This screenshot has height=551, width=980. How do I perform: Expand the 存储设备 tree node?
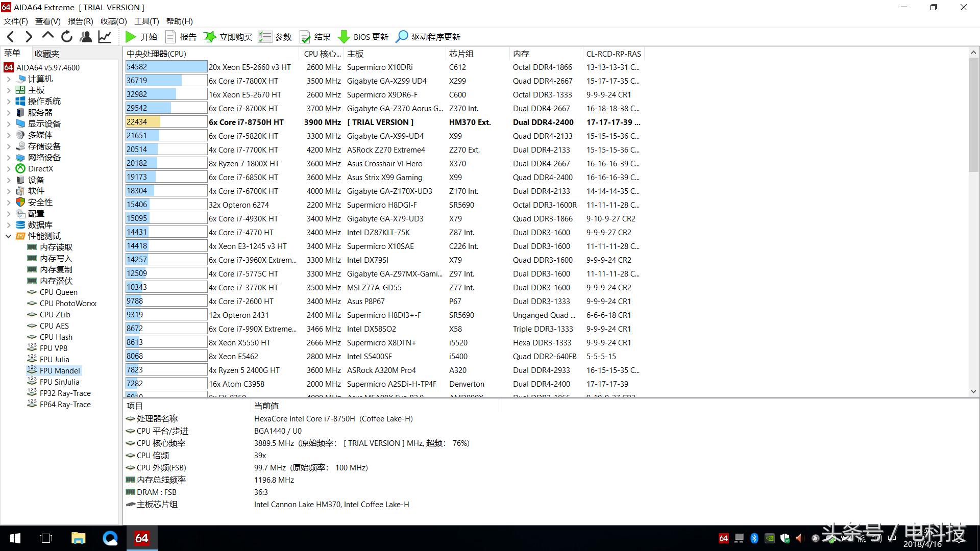8,146
